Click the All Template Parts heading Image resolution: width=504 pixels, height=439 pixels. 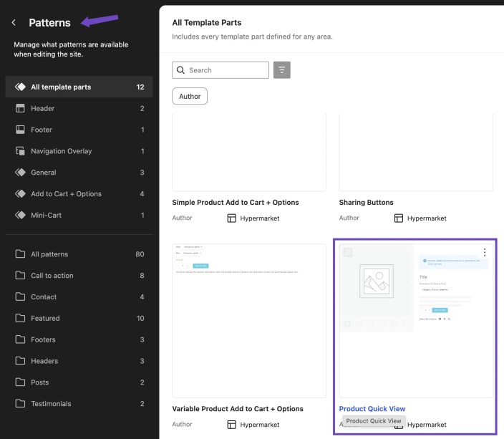click(207, 22)
